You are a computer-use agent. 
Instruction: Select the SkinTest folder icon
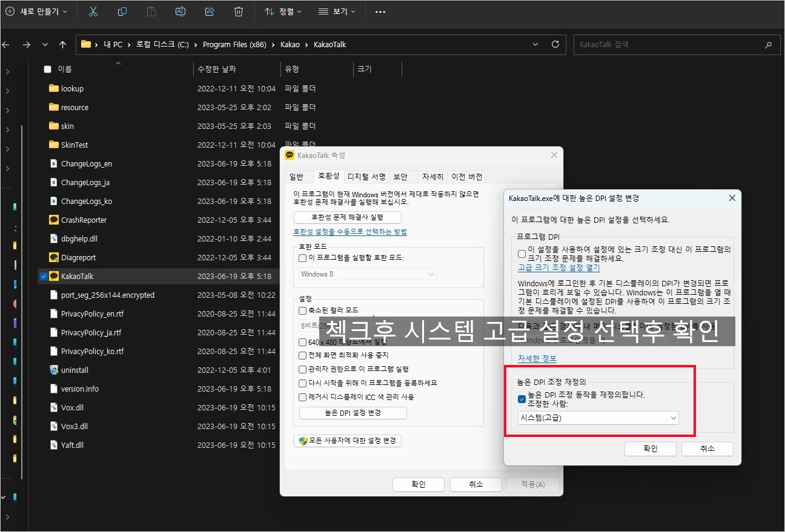click(x=53, y=145)
